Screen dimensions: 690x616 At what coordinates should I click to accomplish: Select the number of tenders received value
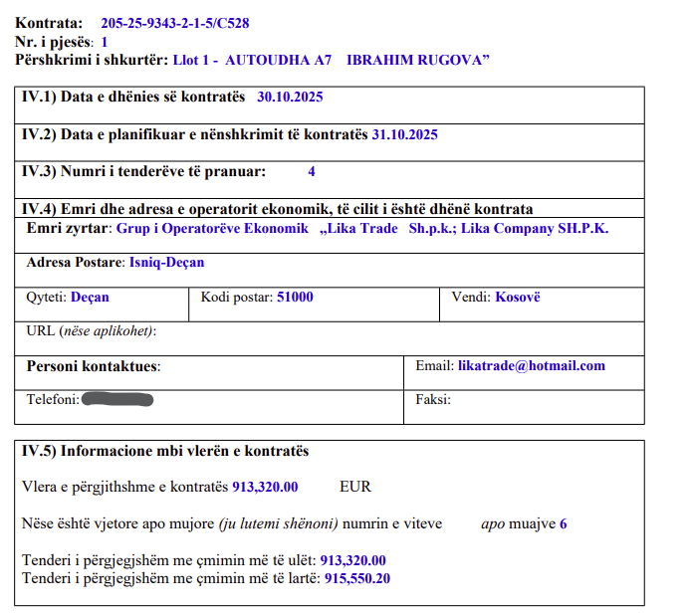pyautogui.click(x=312, y=171)
